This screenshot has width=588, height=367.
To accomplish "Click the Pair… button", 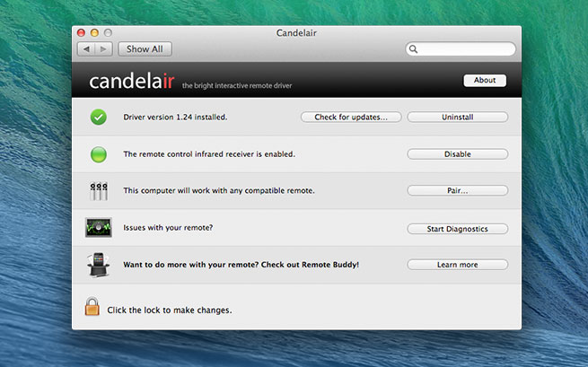I will pyautogui.click(x=458, y=190).
